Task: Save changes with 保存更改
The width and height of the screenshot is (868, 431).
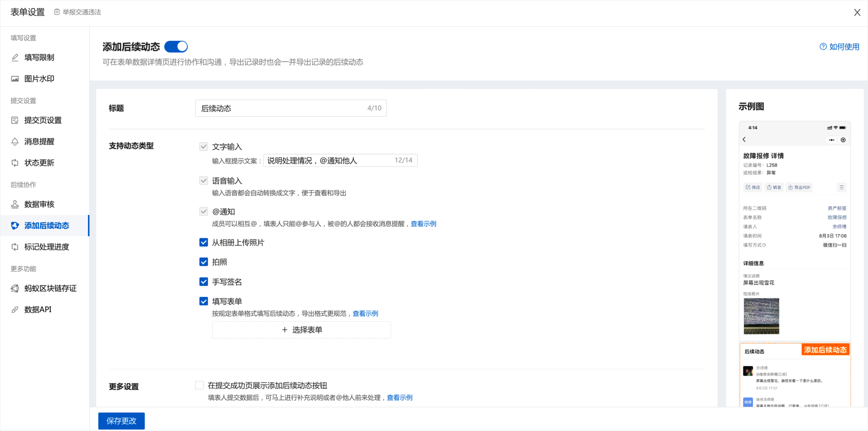Action: 121,421
